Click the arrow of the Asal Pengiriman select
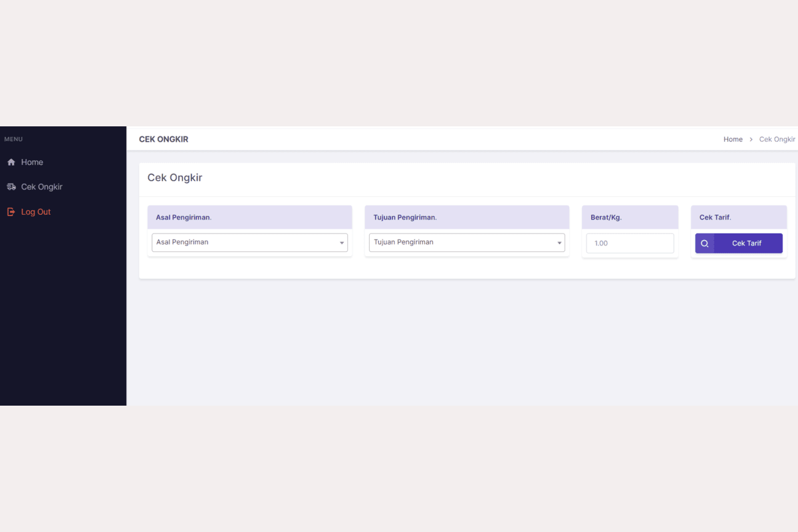 click(342, 243)
